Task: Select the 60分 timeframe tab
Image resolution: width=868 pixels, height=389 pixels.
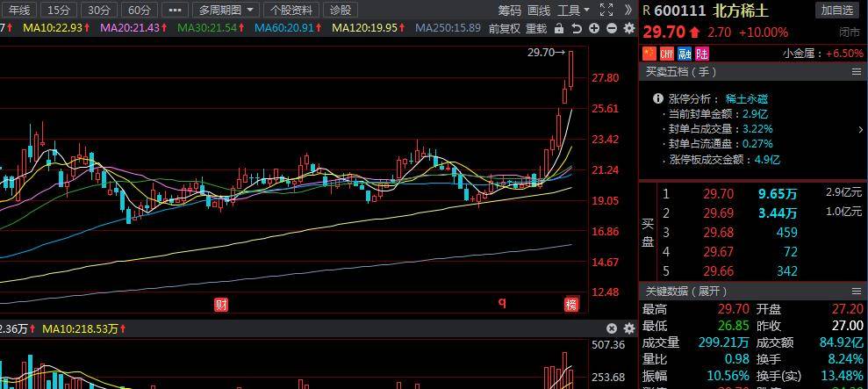Action: (x=138, y=10)
